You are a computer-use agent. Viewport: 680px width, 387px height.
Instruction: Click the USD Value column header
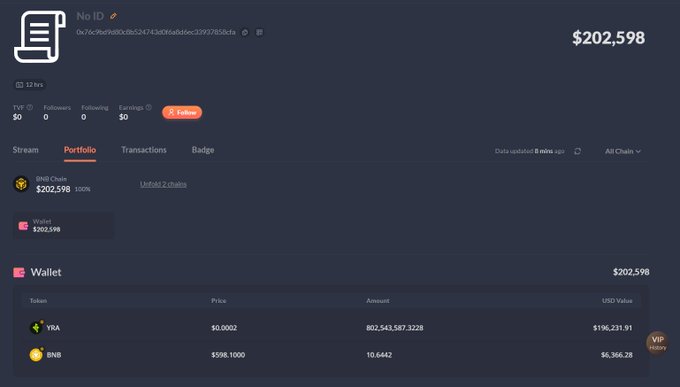click(x=617, y=301)
